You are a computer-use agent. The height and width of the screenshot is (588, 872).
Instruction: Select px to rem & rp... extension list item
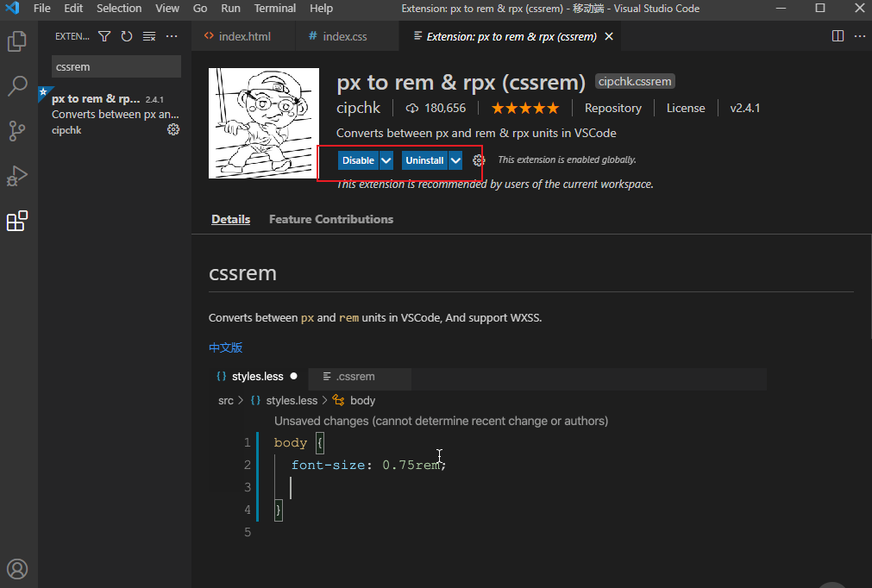(115, 115)
